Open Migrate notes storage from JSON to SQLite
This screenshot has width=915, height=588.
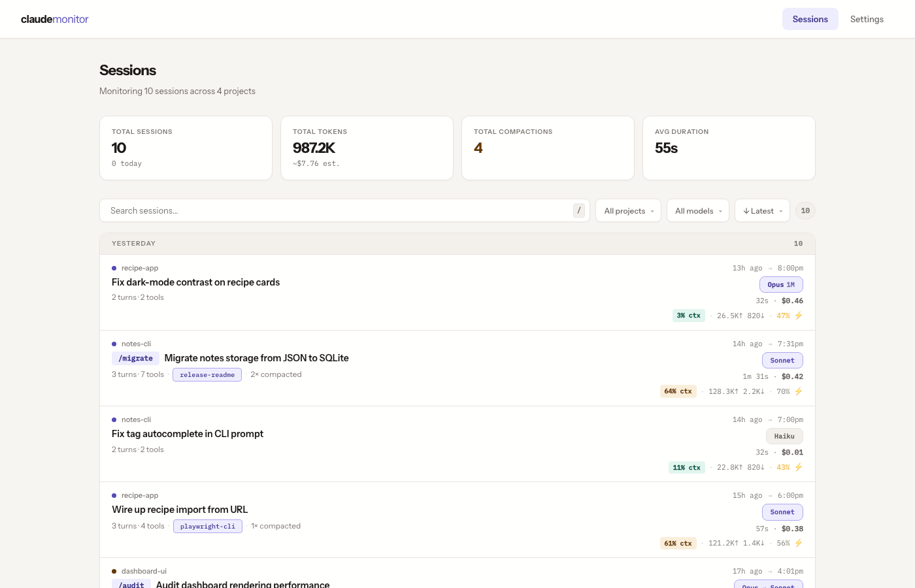pyautogui.click(x=256, y=358)
